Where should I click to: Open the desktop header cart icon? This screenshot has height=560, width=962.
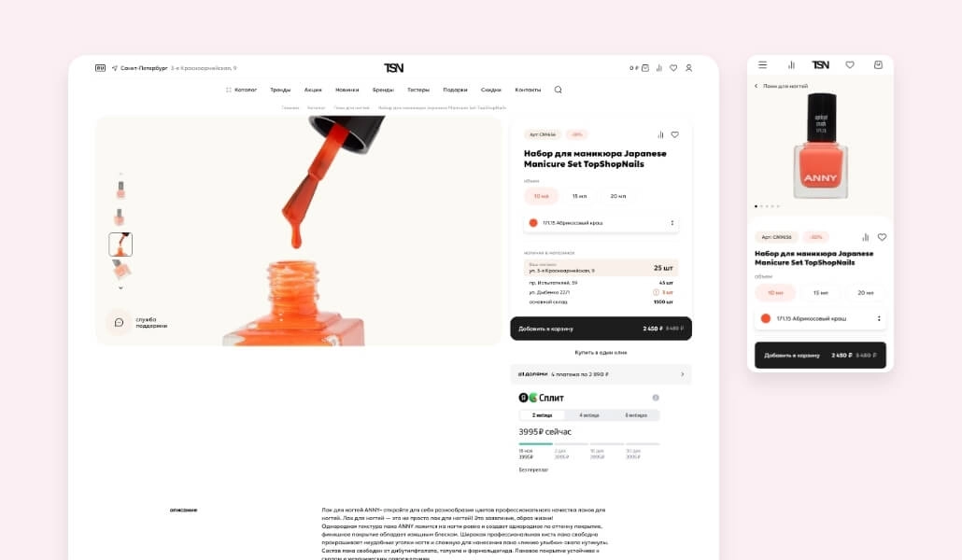(644, 68)
